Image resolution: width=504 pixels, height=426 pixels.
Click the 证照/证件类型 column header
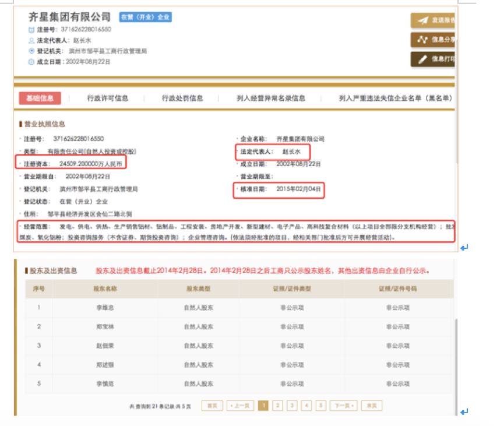click(292, 288)
